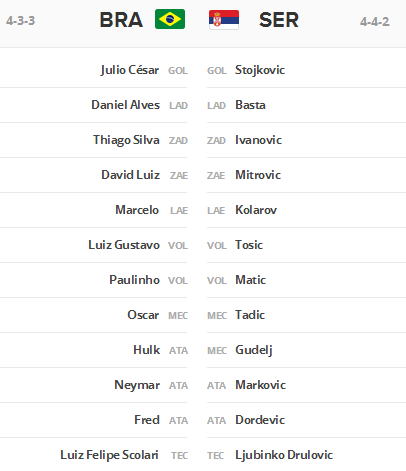Click on Kolarov's name

tap(256, 210)
